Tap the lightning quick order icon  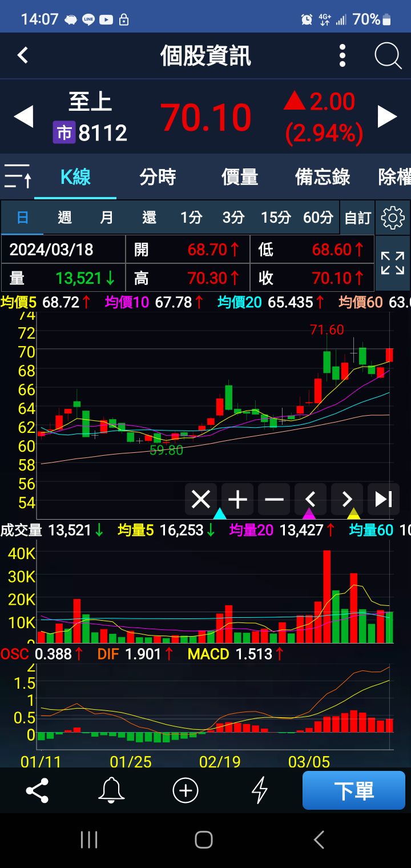tap(260, 791)
